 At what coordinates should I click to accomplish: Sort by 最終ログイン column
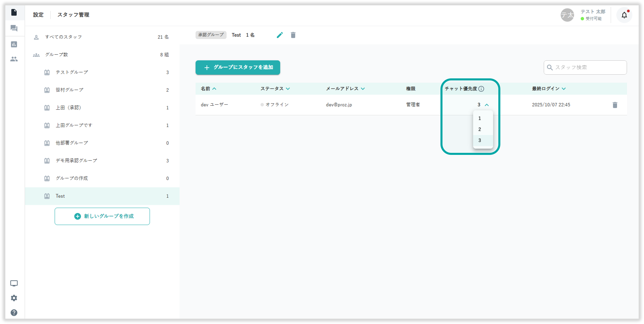point(564,89)
